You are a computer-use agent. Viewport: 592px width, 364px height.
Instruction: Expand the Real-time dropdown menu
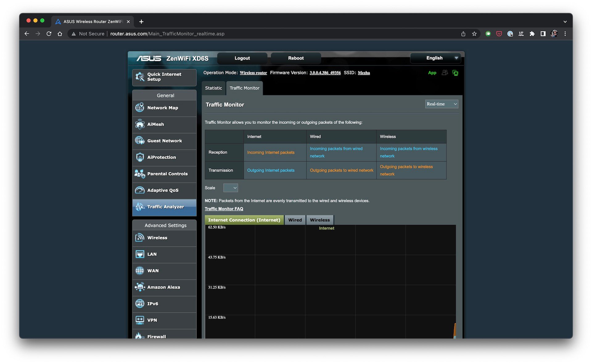pyautogui.click(x=442, y=104)
